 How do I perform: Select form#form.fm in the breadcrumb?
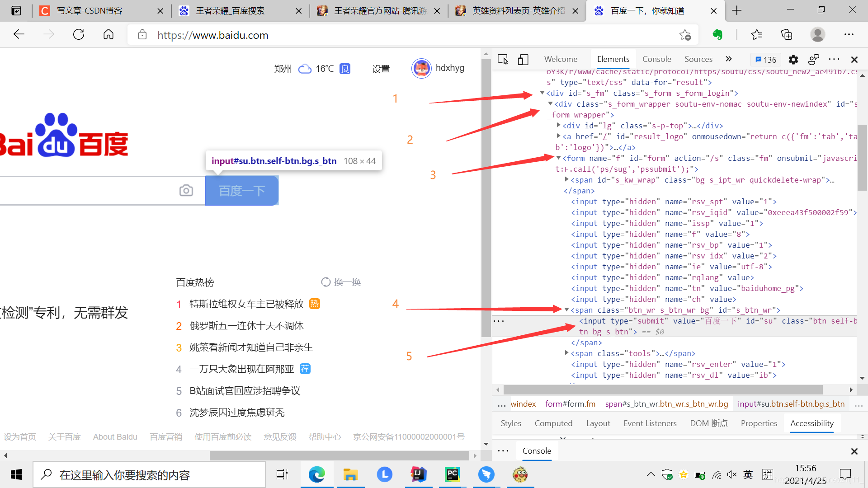[x=570, y=404]
